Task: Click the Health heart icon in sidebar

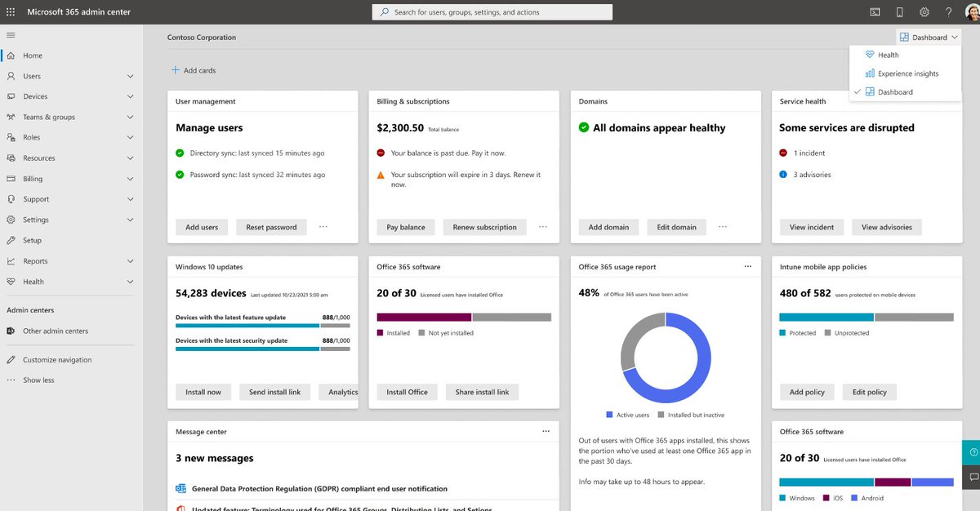Action: pyautogui.click(x=11, y=282)
